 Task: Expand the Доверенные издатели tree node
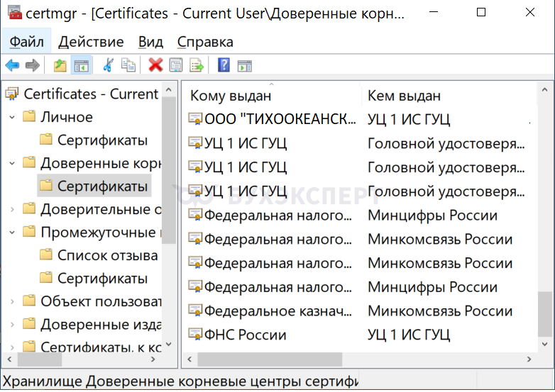pyautogui.click(x=12, y=325)
